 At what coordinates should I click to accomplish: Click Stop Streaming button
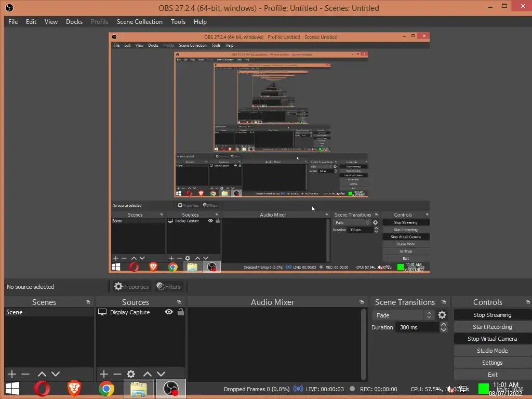(x=493, y=315)
